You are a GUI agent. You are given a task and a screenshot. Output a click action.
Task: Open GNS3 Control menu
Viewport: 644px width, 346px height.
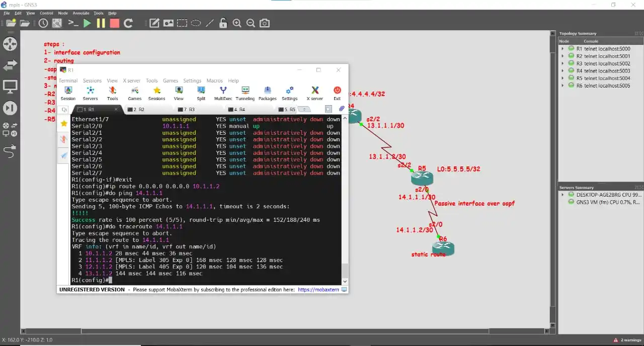coord(46,13)
